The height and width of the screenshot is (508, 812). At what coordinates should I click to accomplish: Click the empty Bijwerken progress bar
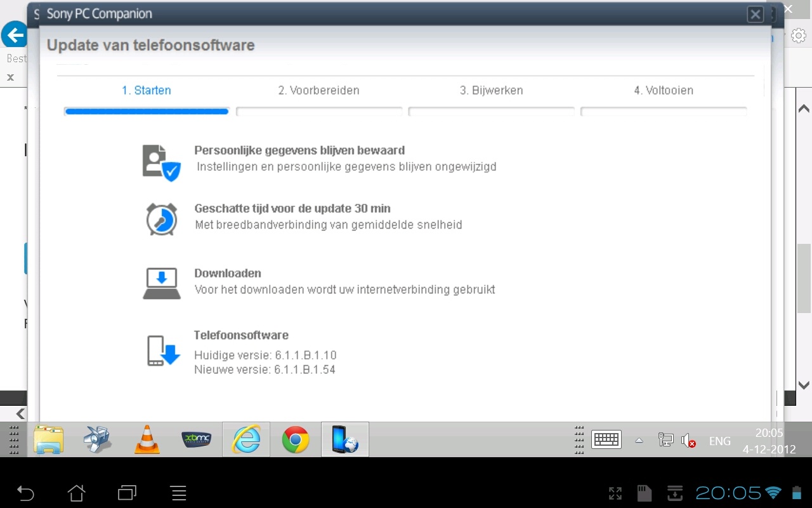[492, 111]
